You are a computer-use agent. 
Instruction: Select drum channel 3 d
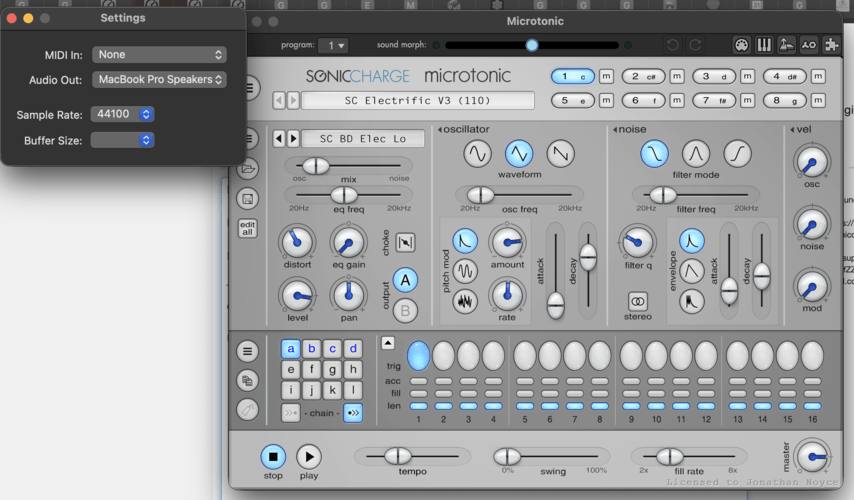pyautogui.click(x=714, y=76)
